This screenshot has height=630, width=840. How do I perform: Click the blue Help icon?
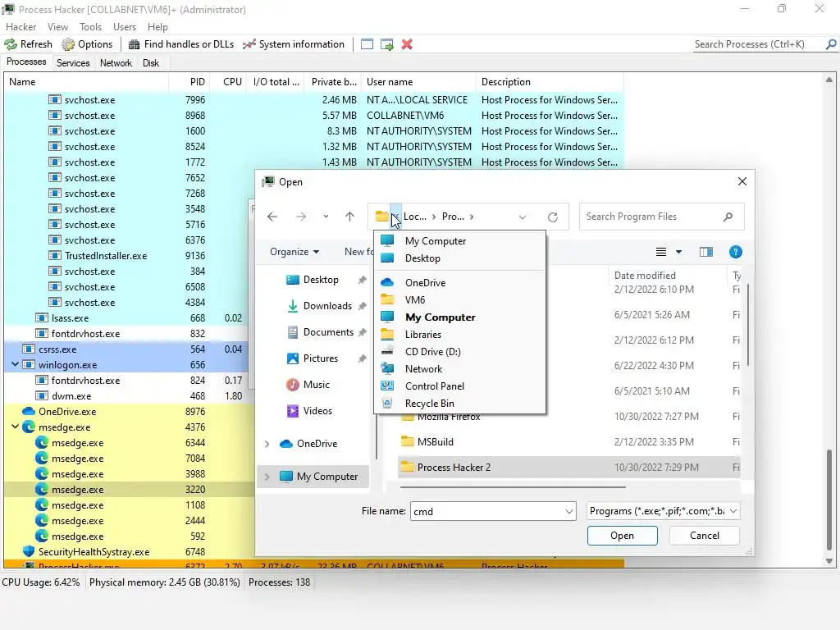(x=736, y=252)
